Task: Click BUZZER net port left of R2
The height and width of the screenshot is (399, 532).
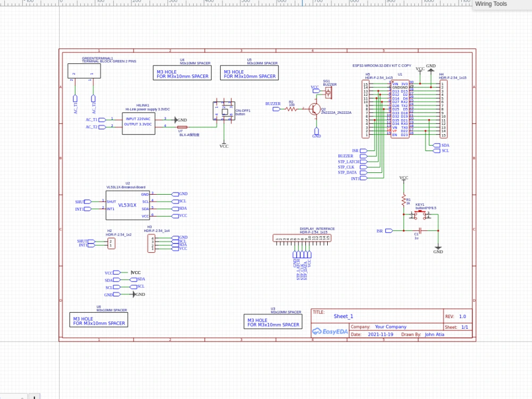Action: (x=276, y=109)
